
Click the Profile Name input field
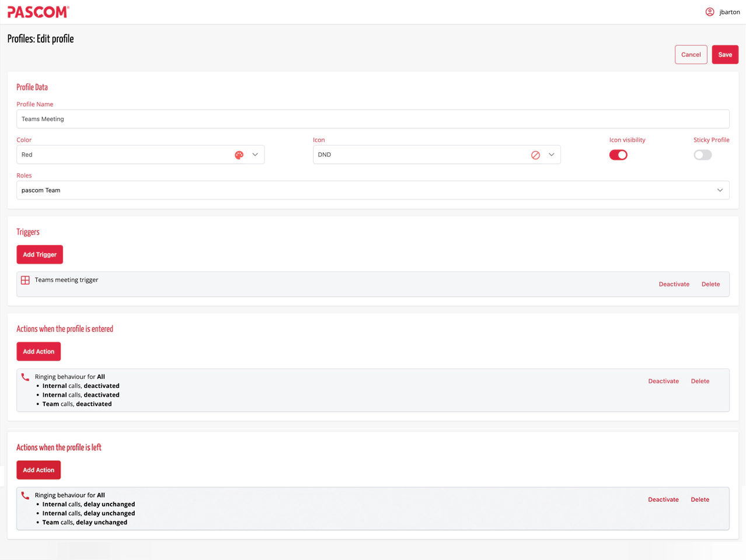[373, 119]
